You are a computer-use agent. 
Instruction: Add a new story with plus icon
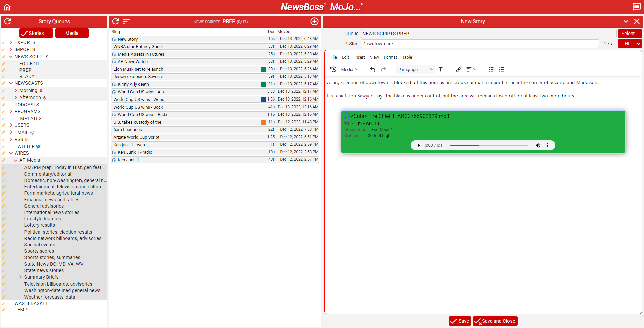click(314, 21)
